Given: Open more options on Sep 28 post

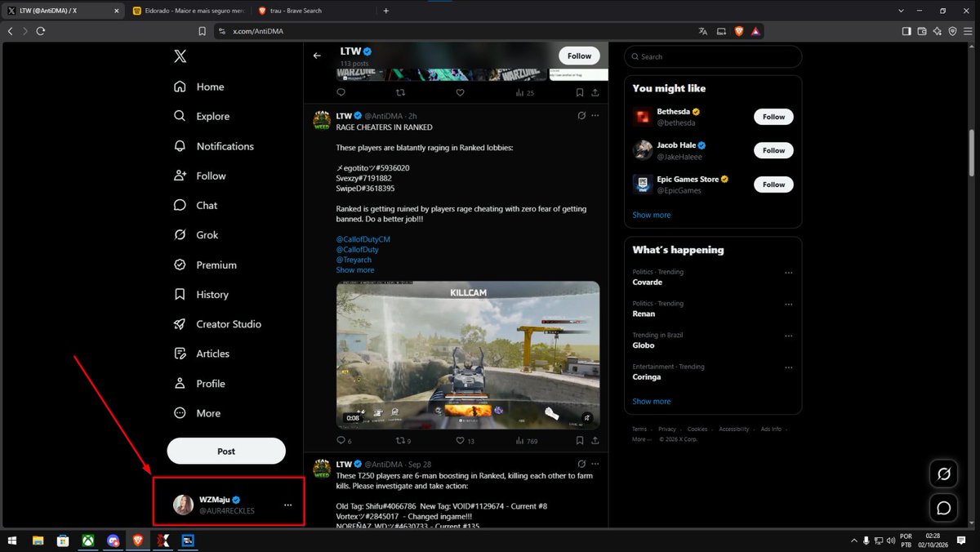Looking at the screenshot, I should click(x=595, y=464).
